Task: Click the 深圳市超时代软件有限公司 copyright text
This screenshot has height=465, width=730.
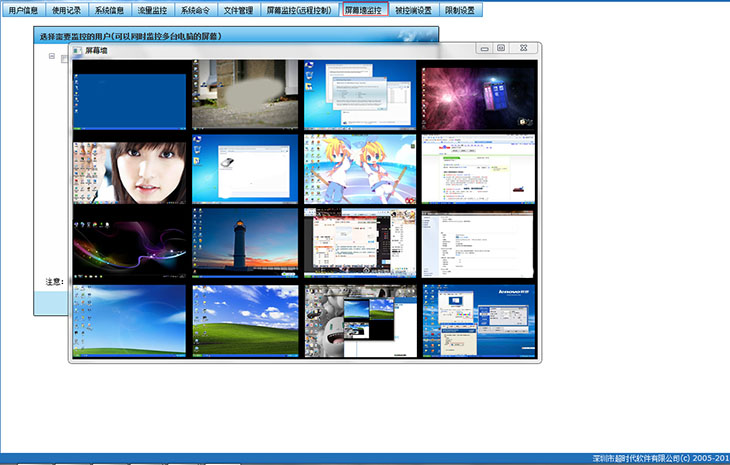Action: pyautogui.click(x=661, y=458)
